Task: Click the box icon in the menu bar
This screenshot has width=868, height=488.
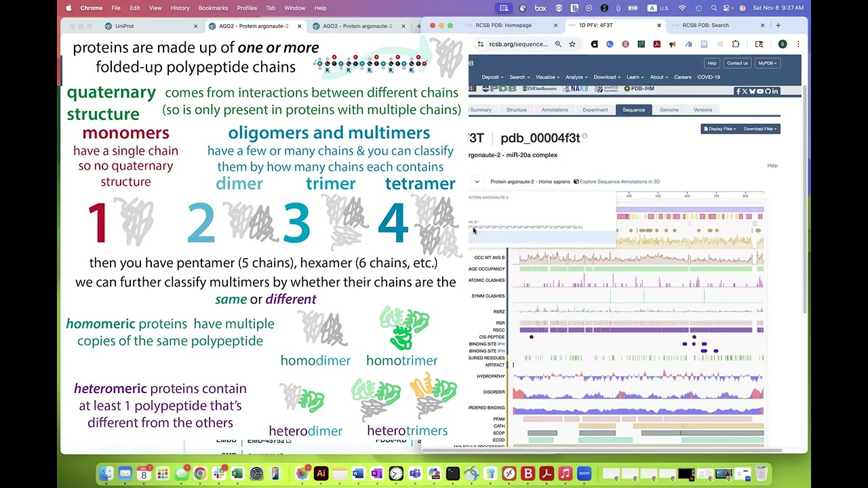Action: (x=540, y=8)
